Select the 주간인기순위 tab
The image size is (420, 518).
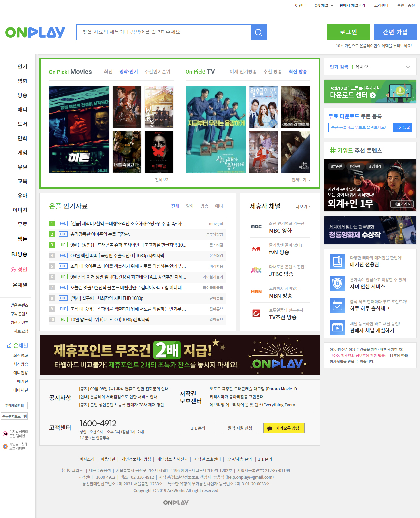tap(157, 72)
